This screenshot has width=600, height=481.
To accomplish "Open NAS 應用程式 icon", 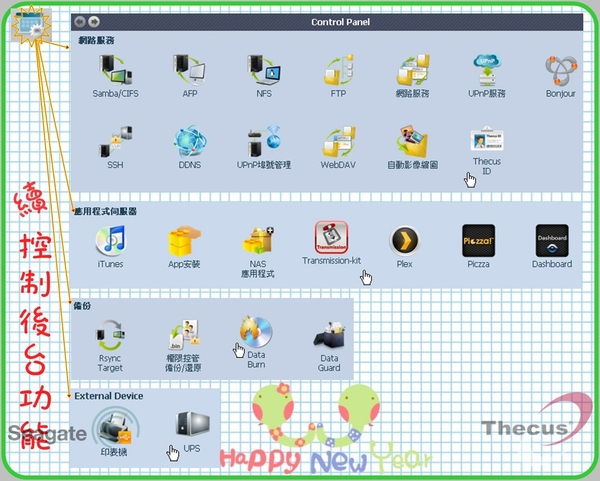I will 258,240.
